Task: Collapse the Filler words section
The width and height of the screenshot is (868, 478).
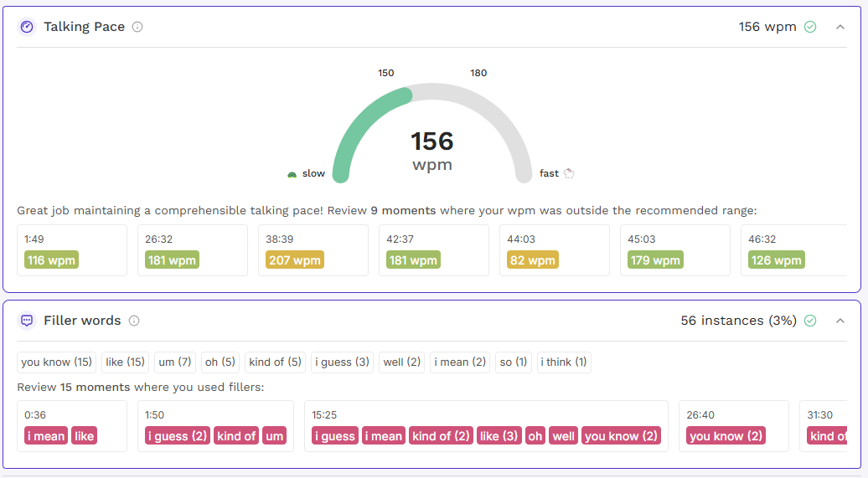Action: coord(840,321)
